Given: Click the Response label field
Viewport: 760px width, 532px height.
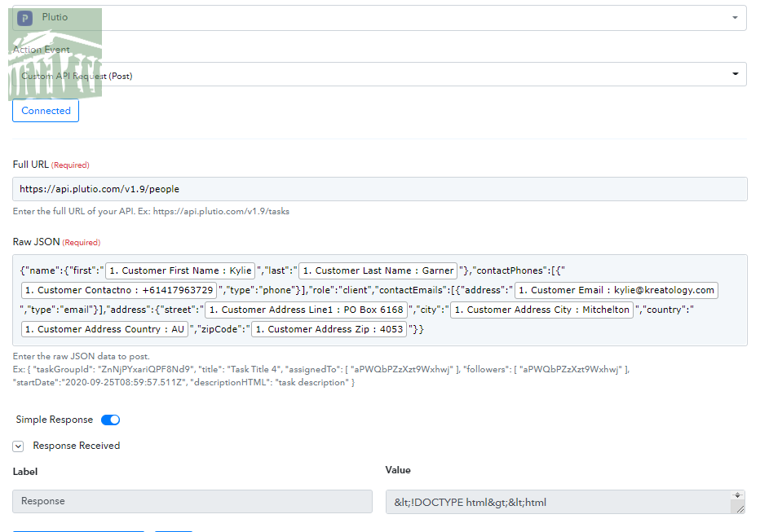Looking at the screenshot, I should pos(192,501).
